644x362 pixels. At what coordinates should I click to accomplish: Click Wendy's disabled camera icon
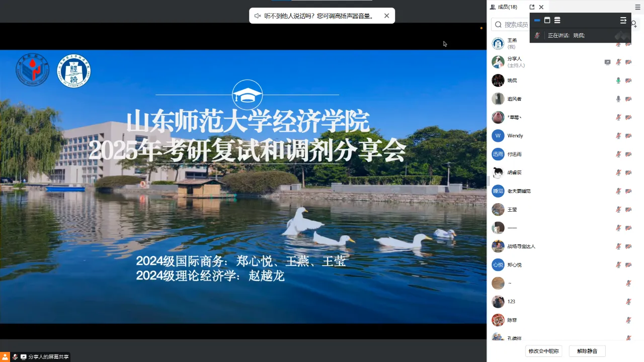pyautogui.click(x=628, y=136)
